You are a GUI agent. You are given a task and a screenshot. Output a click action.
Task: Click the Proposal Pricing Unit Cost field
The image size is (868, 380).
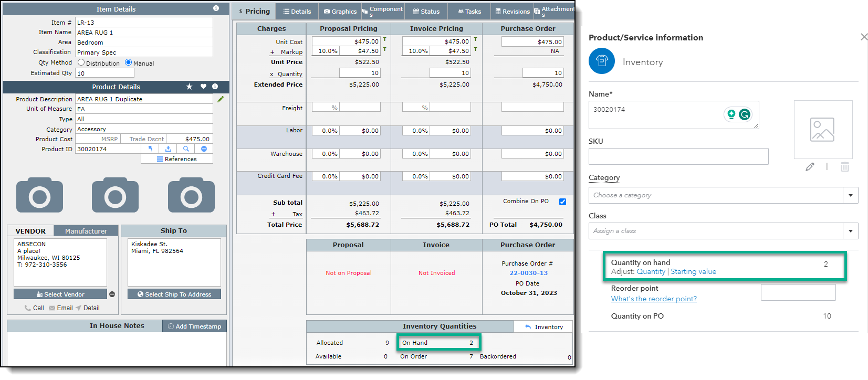pyautogui.click(x=346, y=41)
